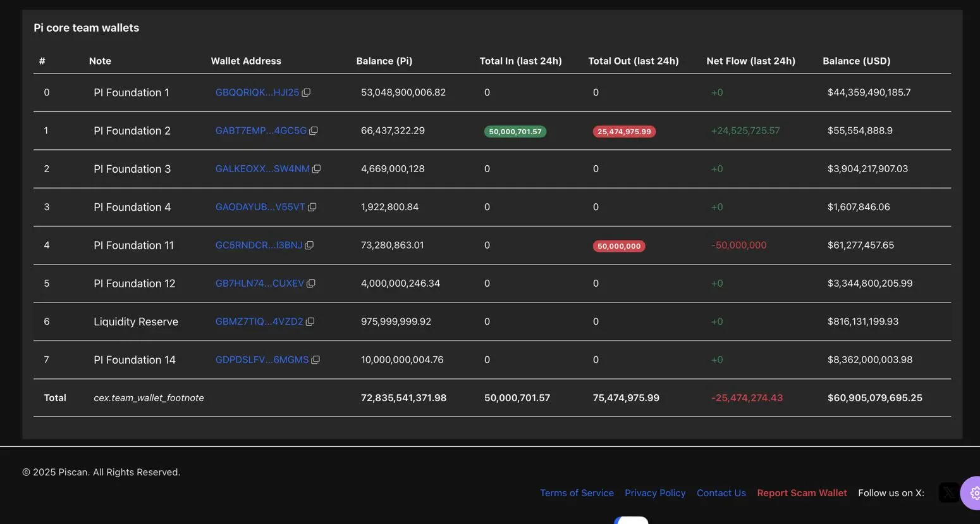Viewport: 980px width, 524px height.
Task: Open the Report Scam Wallet link
Action: click(x=802, y=493)
